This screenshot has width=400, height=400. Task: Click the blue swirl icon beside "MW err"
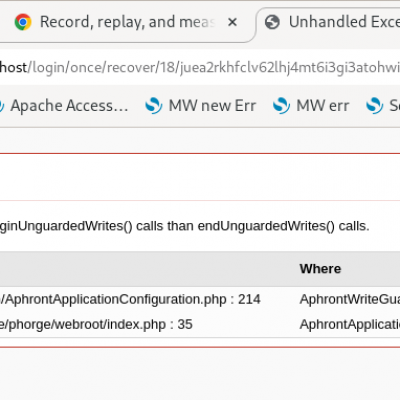[x=281, y=106]
